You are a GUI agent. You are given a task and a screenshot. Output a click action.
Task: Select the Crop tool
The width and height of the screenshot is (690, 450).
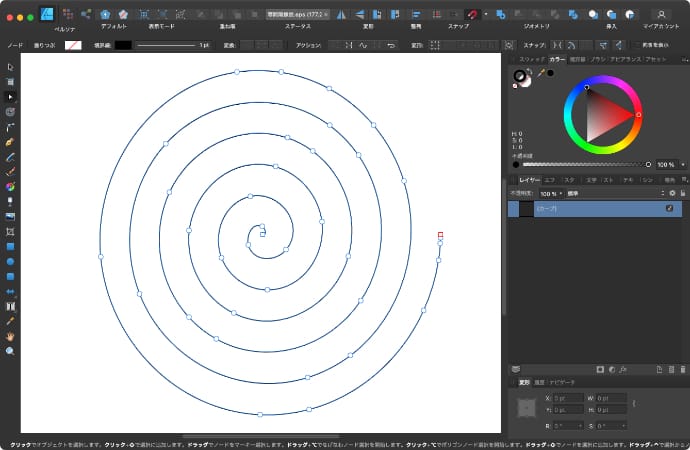pyautogui.click(x=10, y=231)
